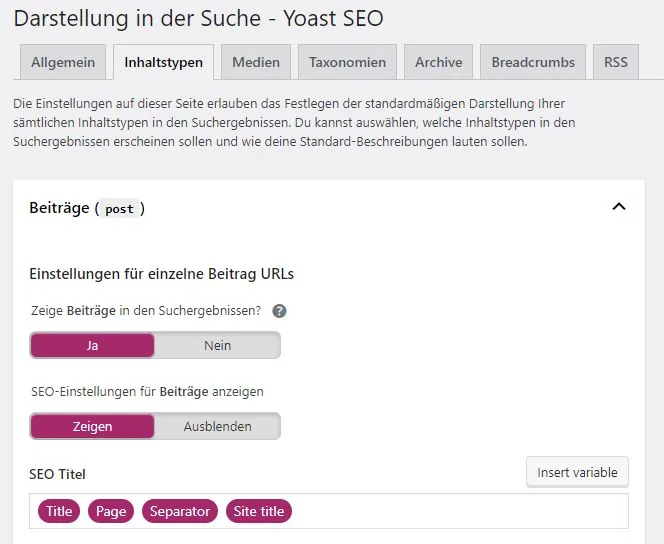Open the RSS tab
The width and height of the screenshot is (664, 544).
click(x=616, y=62)
